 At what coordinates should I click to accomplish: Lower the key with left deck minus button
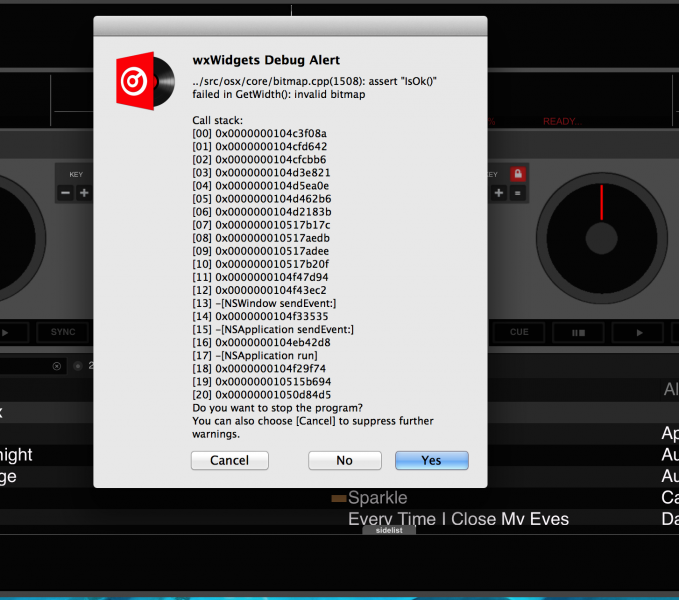pos(65,193)
